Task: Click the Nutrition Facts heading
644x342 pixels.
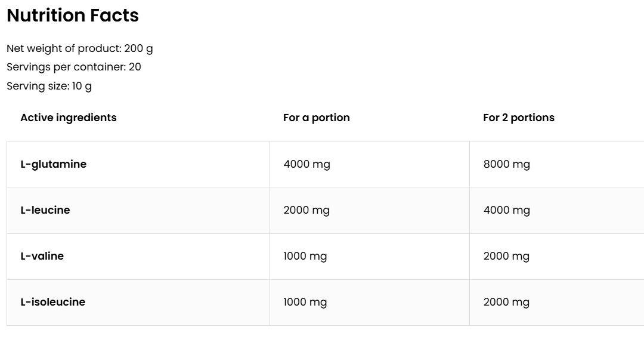Action: (73, 16)
